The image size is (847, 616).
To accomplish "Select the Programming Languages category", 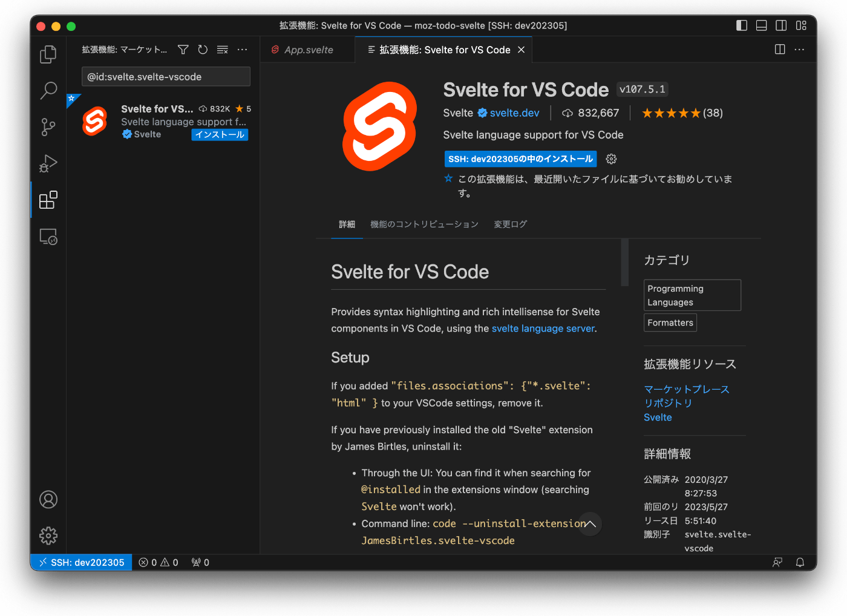I will coord(692,295).
